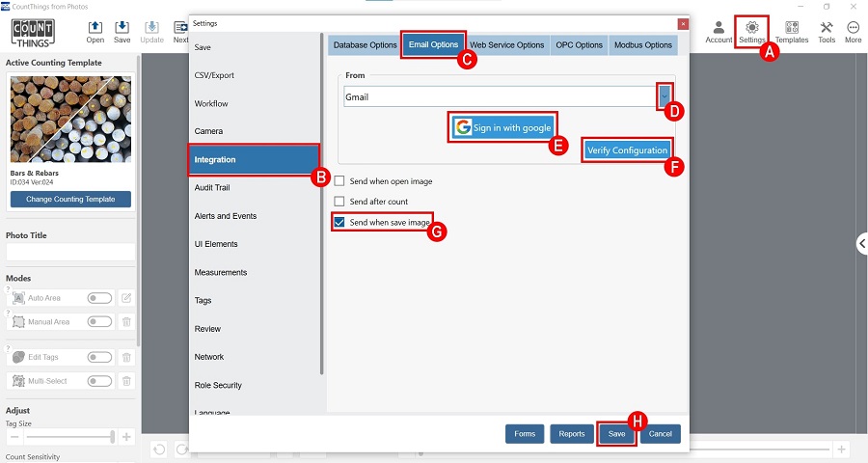Screen dimensions: 868x463
Task: Toggle the Manual Area mode switch
Action: (99, 321)
